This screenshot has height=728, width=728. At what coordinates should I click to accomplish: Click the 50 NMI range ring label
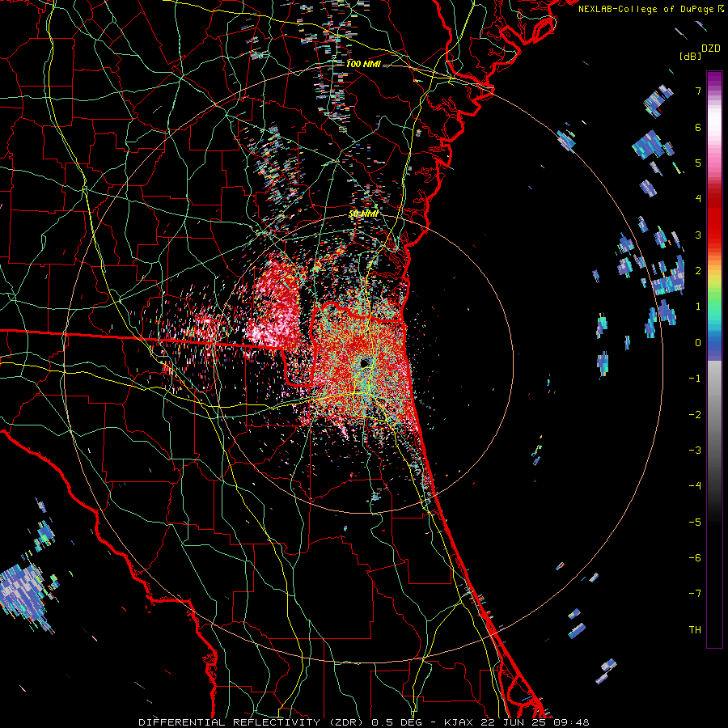(x=363, y=214)
